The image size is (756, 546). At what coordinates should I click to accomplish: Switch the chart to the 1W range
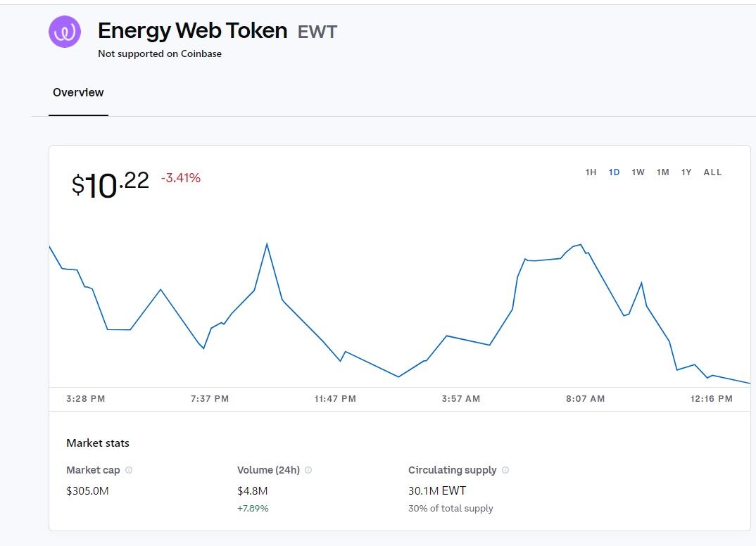(638, 172)
